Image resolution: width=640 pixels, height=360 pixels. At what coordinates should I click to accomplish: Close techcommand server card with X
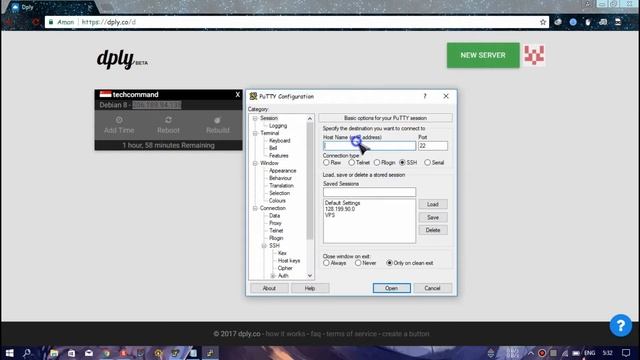pyautogui.click(x=238, y=95)
